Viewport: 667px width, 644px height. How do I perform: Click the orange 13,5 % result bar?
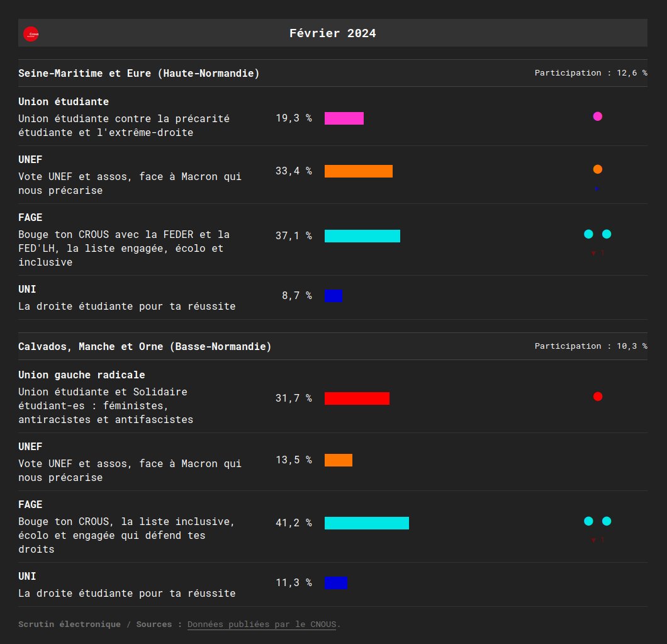[338, 460]
